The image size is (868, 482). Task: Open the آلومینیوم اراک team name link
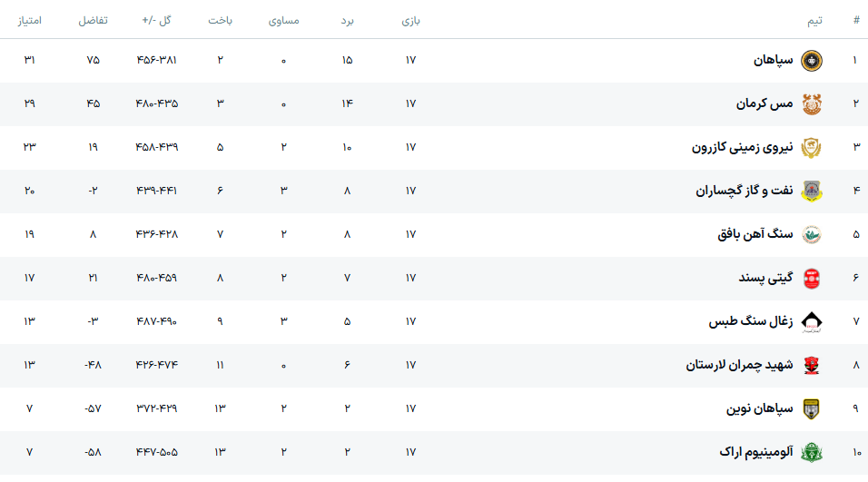(756, 452)
